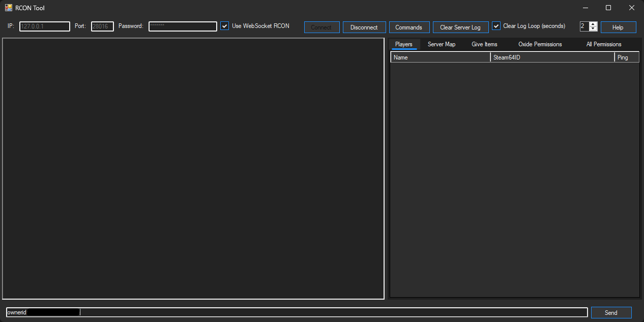Sort players by Steam64ID column header

pyautogui.click(x=552, y=57)
